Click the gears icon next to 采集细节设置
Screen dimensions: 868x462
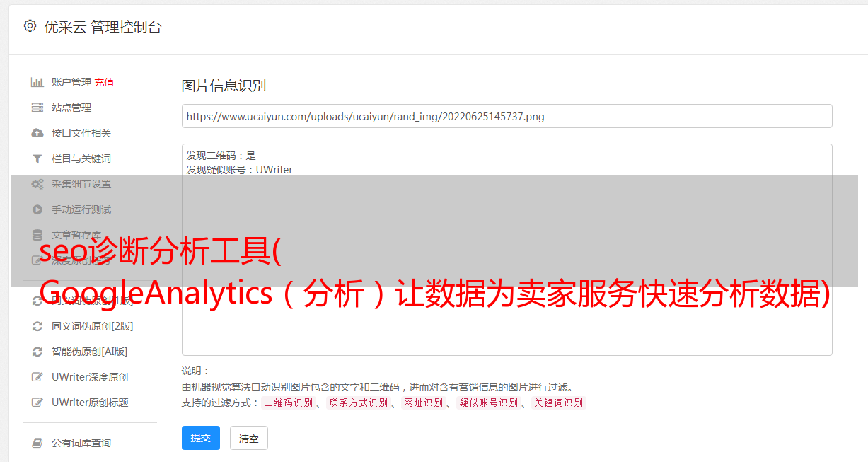37,184
